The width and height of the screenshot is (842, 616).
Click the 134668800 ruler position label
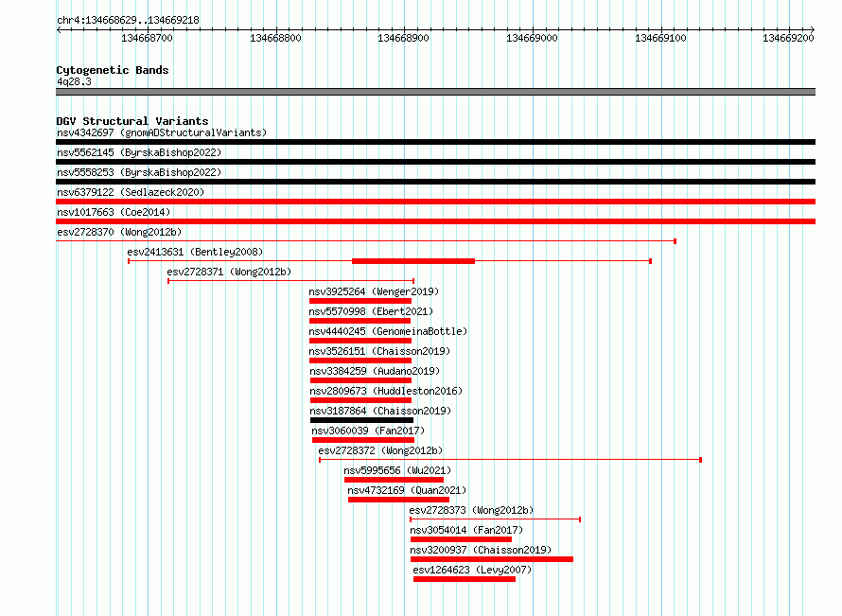275,38
